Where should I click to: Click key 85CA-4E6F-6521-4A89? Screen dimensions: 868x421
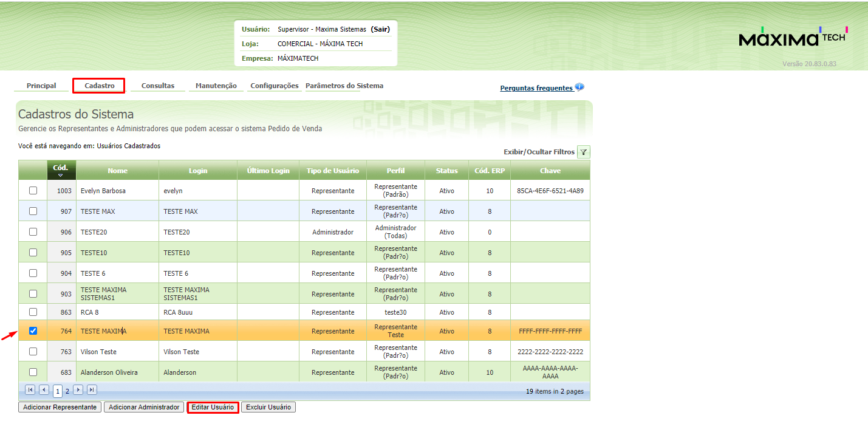(550, 191)
